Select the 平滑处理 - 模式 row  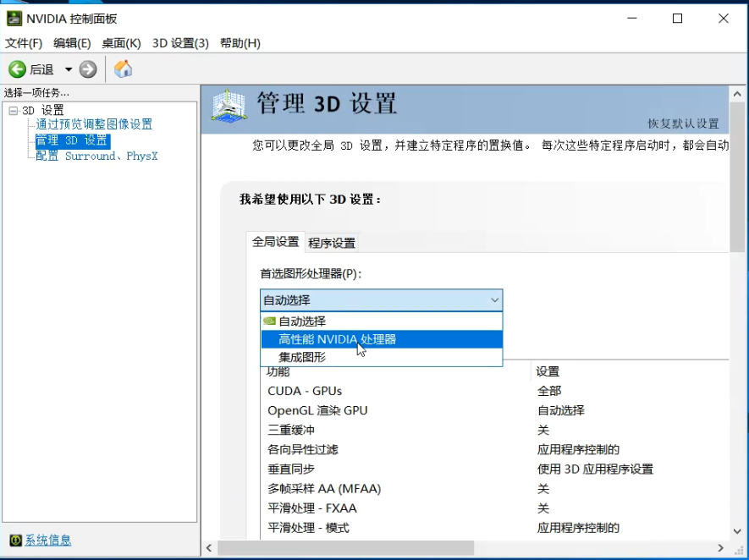coord(495,528)
